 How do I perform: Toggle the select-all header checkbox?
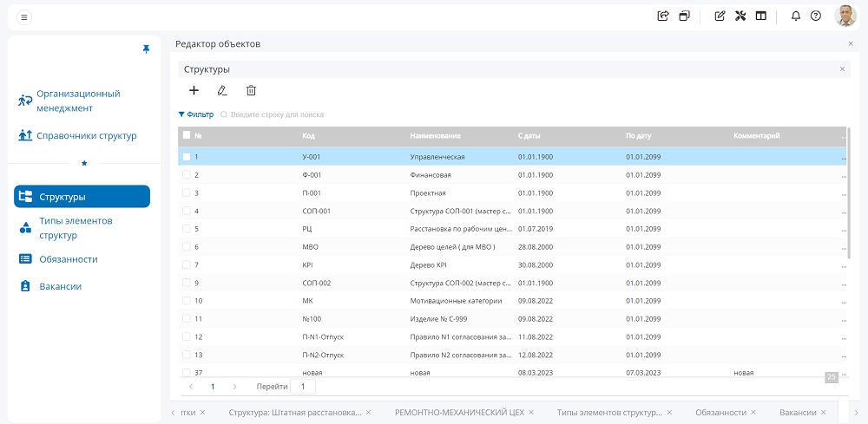point(187,135)
